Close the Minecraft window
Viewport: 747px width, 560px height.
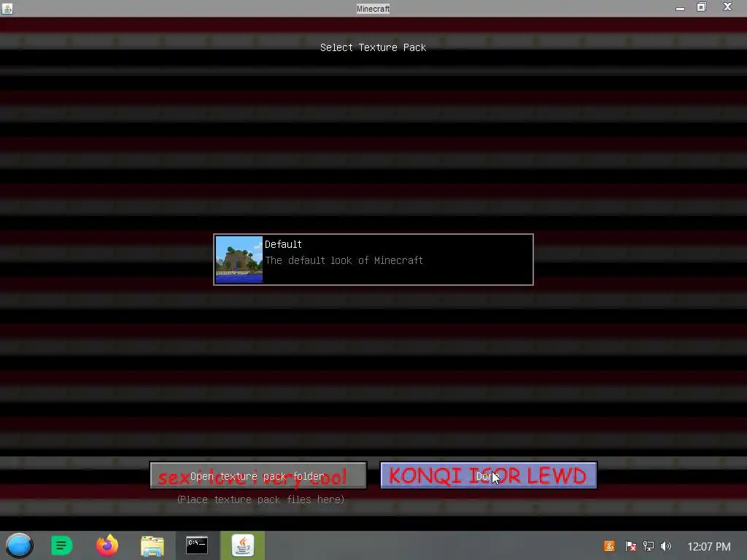tap(727, 7)
